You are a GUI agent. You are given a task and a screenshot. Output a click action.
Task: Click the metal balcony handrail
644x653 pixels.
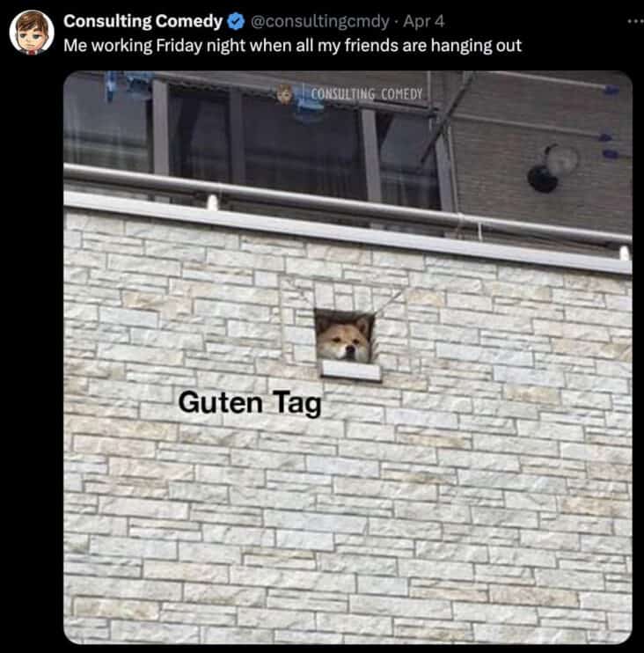point(348,204)
